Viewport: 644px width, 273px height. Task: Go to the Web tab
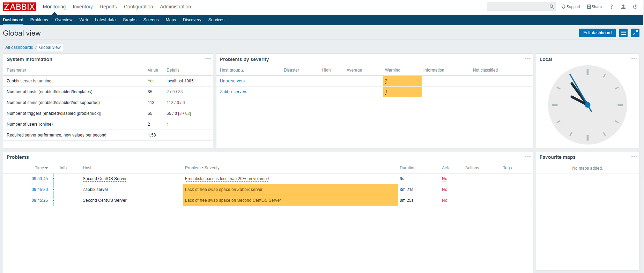[84, 20]
